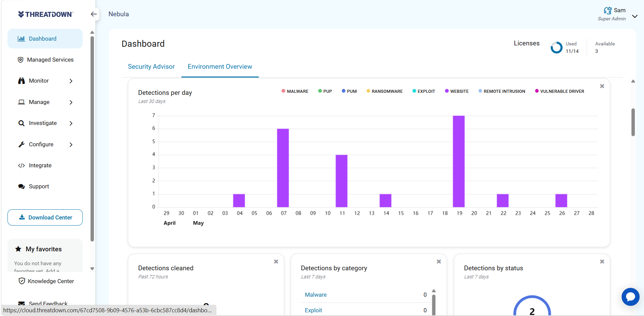Click the Dashboard chart icon
The height and width of the screenshot is (316, 644).
tap(21, 39)
